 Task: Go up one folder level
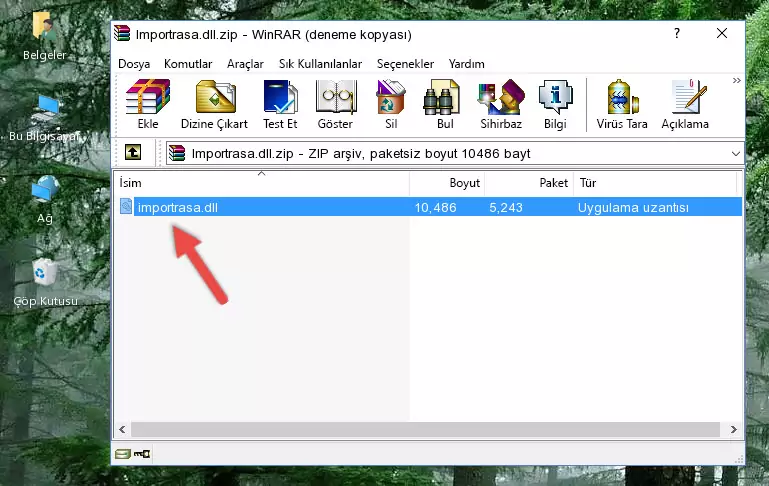(x=133, y=153)
